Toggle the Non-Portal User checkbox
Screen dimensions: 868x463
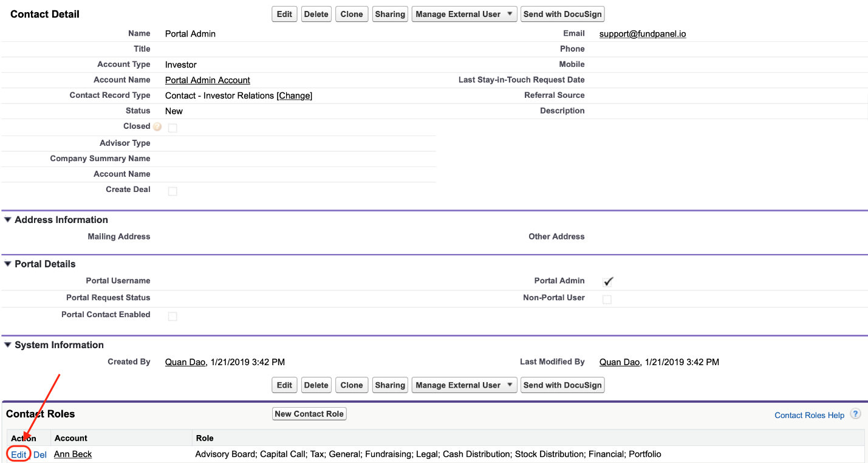607,299
